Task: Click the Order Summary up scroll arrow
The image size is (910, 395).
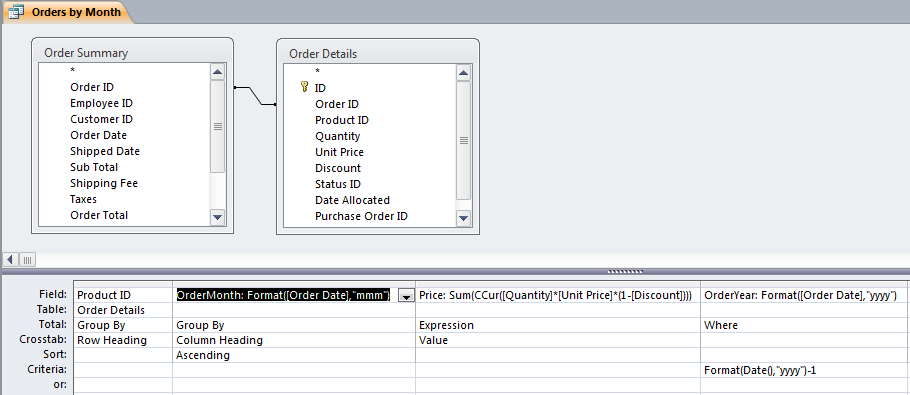Action: [218, 72]
